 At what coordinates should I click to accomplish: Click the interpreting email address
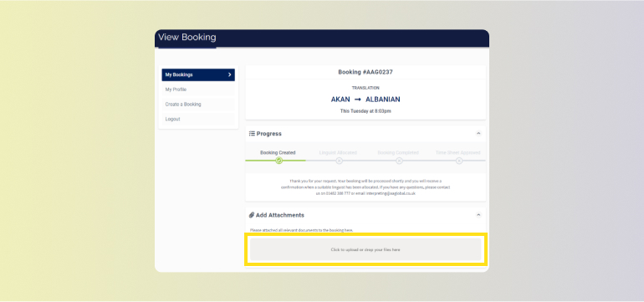pos(391,193)
